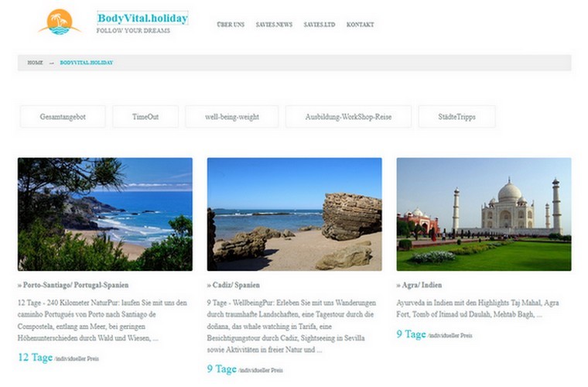Open the ÜBER UNS menu item
Screen dimensions: 588x387
coord(231,24)
